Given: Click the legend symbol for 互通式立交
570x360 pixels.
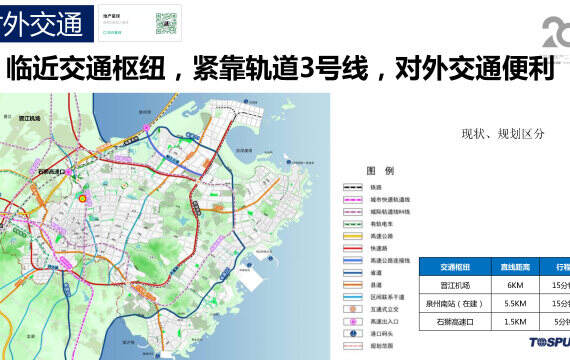Looking at the screenshot, I should click(353, 309).
